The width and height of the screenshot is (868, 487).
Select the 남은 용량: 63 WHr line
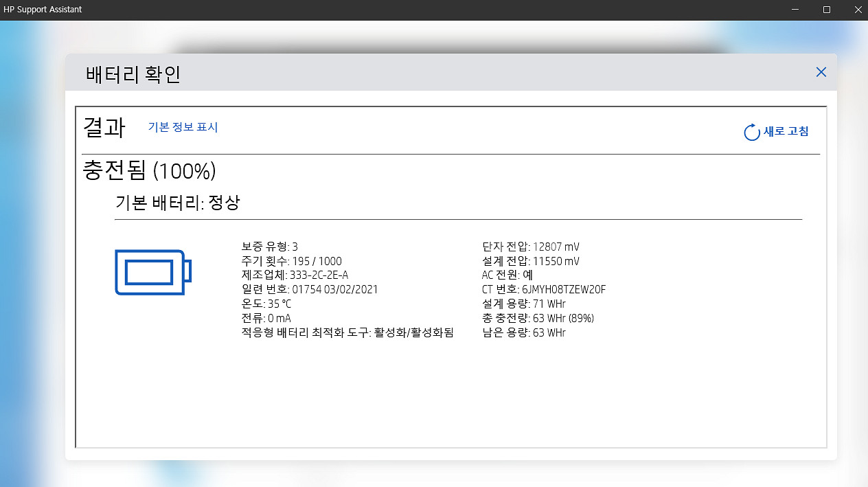click(x=524, y=333)
